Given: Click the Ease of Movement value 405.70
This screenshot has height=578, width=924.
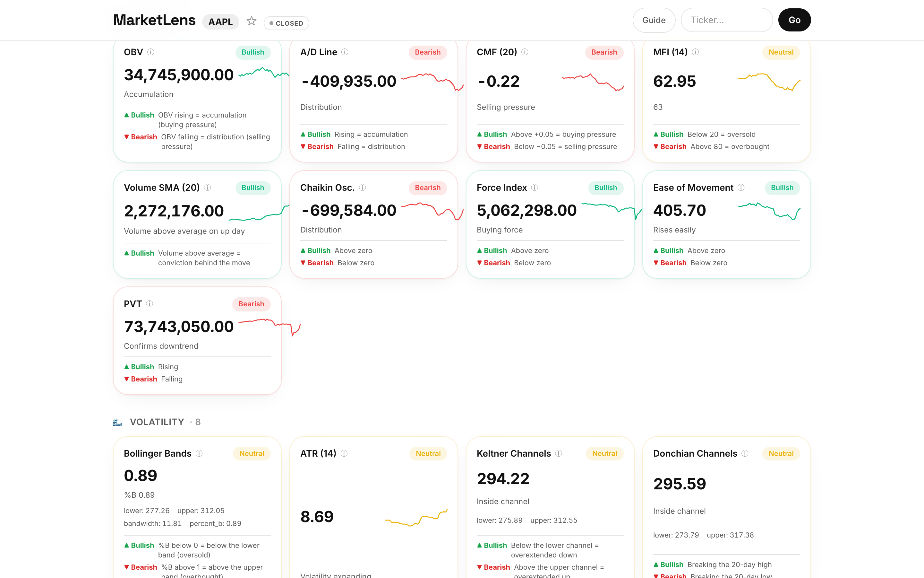Looking at the screenshot, I should point(679,210).
